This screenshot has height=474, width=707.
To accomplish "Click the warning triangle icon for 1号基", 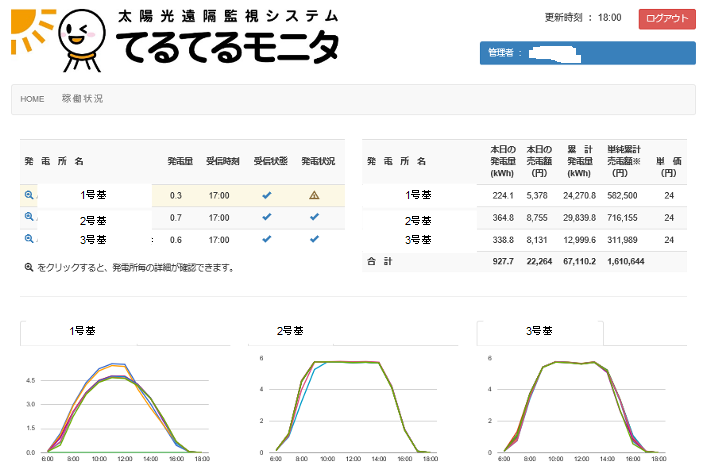I will pos(314,195).
